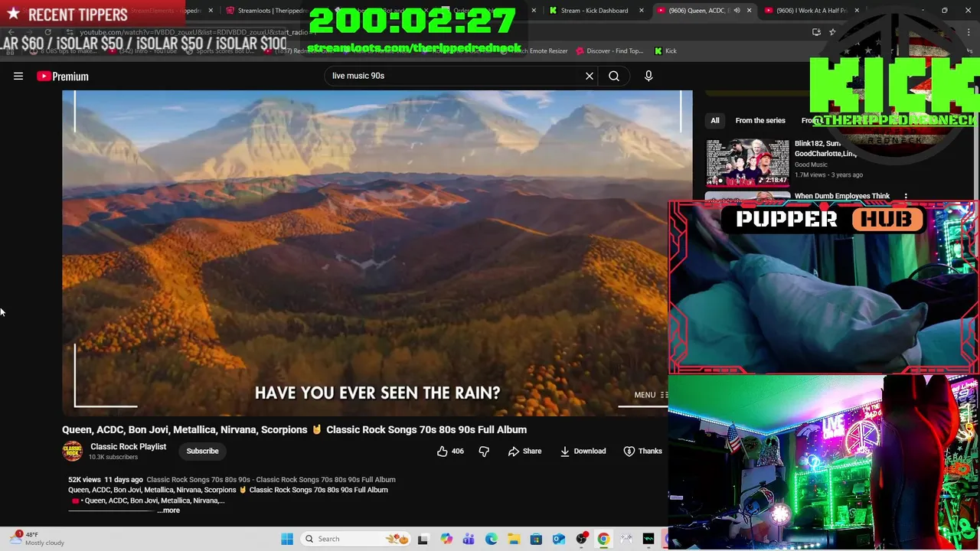This screenshot has height=551, width=980.
Task: Switch to Chrome on the taskbar
Action: pos(603,539)
